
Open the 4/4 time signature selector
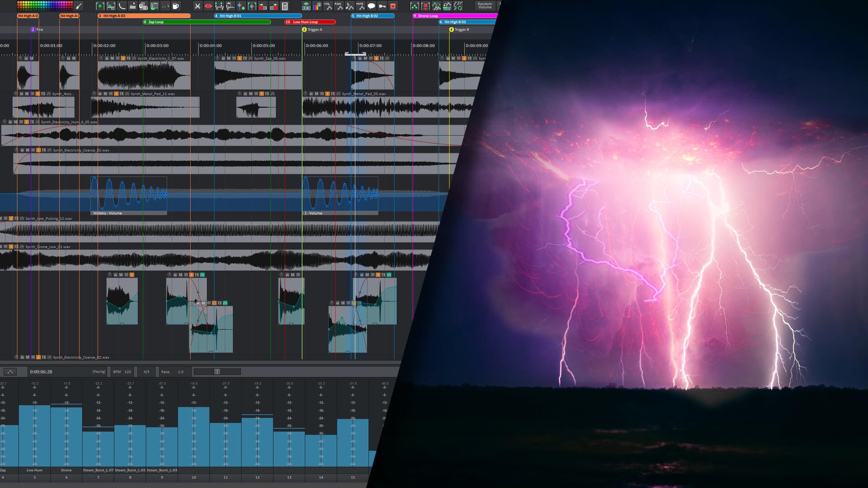tap(146, 372)
